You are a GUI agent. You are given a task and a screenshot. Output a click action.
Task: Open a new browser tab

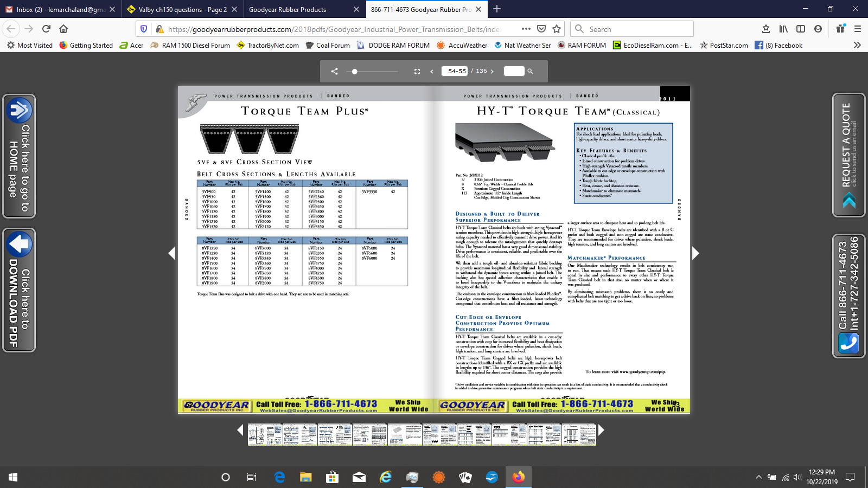(x=497, y=9)
